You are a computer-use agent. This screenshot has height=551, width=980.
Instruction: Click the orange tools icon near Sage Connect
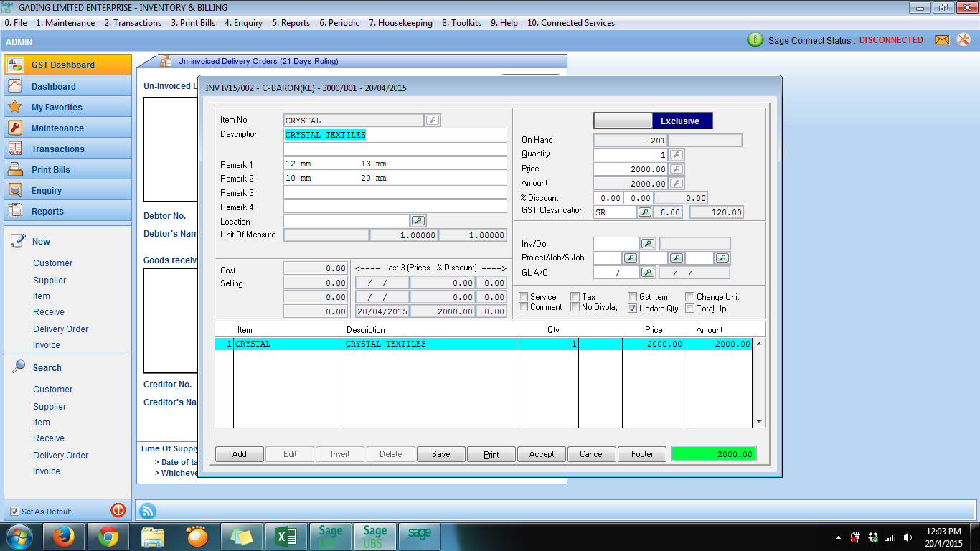pos(963,40)
